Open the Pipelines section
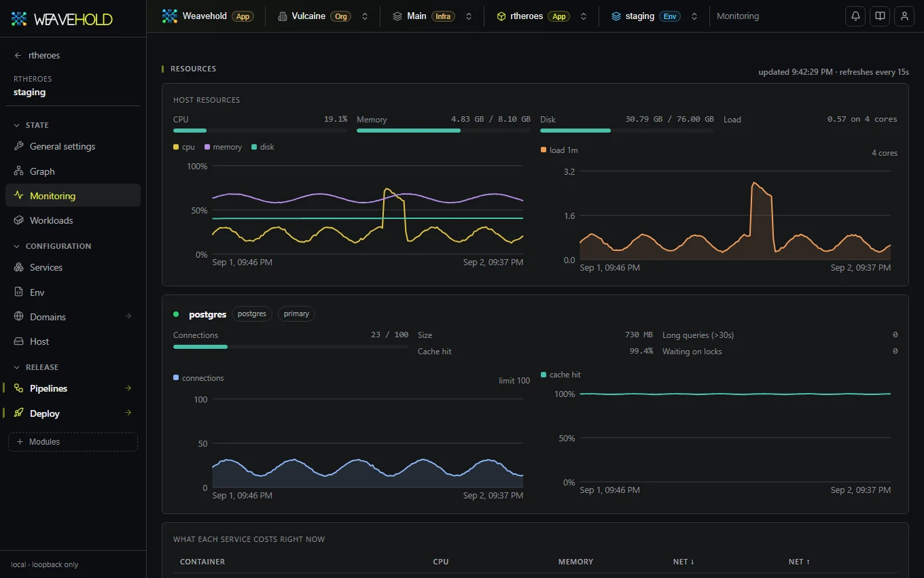The width and height of the screenshot is (924, 578). pyautogui.click(x=73, y=388)
